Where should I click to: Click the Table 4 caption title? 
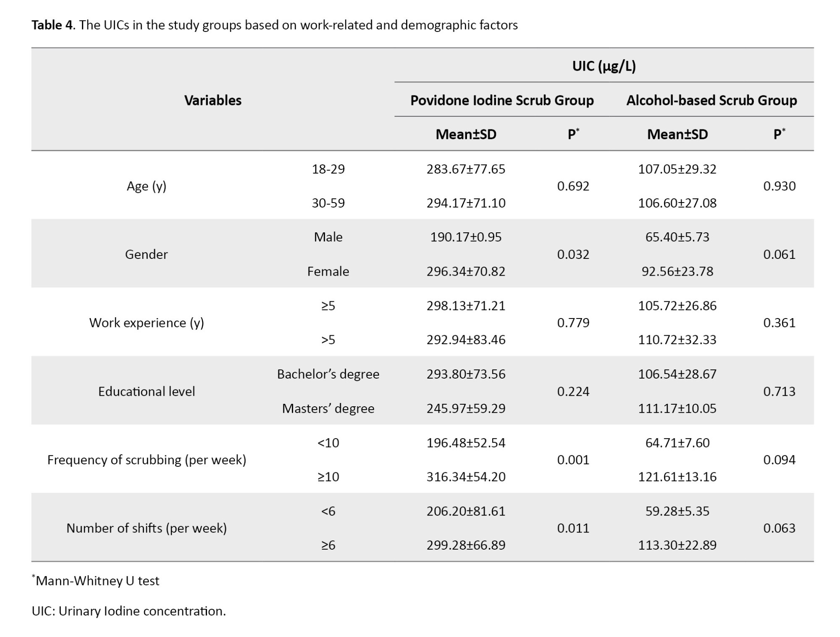[x=274, y=25]
